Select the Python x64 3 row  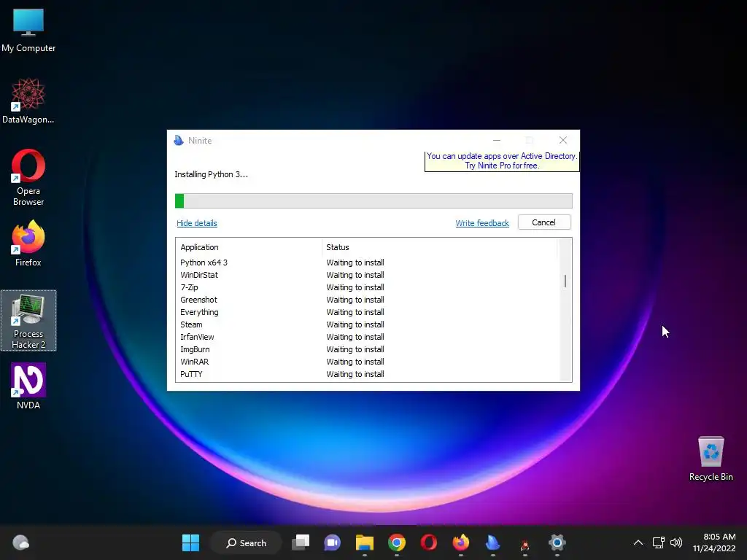point(367,262)
